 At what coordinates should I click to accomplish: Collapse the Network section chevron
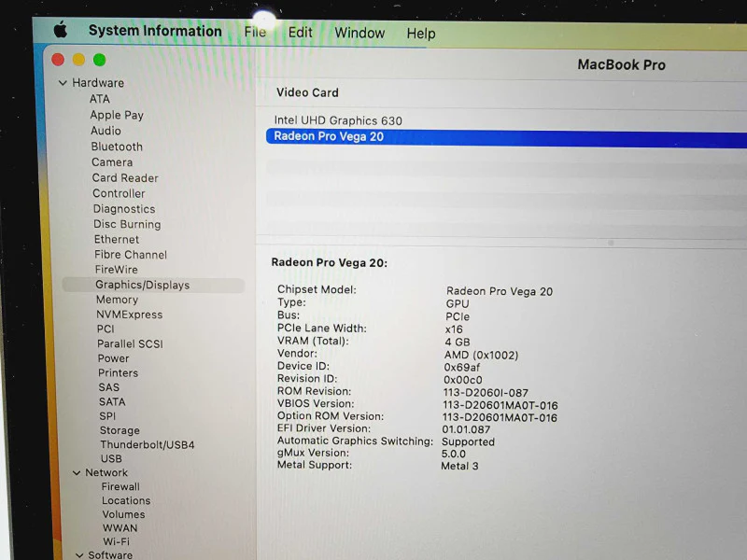(77, 473)
